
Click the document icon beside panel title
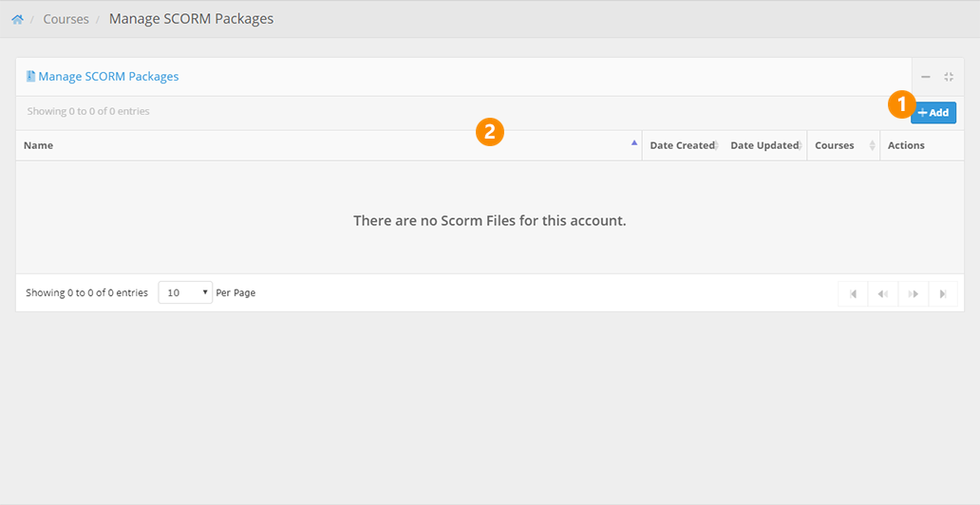click(30, 76)
